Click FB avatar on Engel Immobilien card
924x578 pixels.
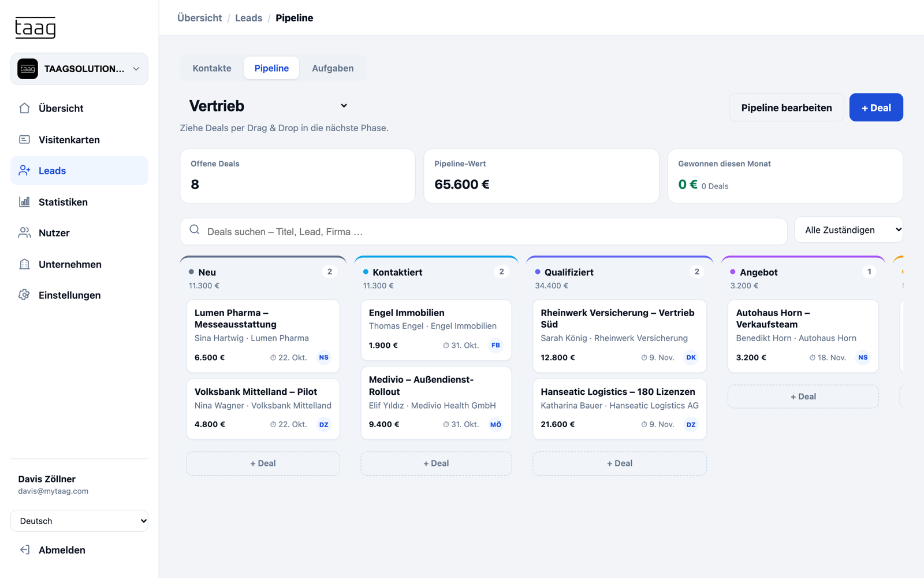click(x=496, y=345)
